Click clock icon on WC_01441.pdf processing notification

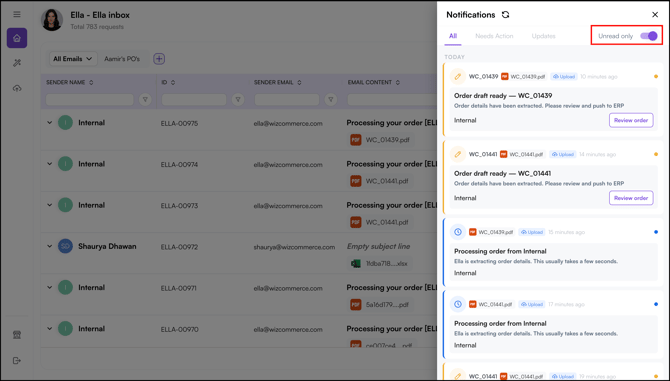458,304
